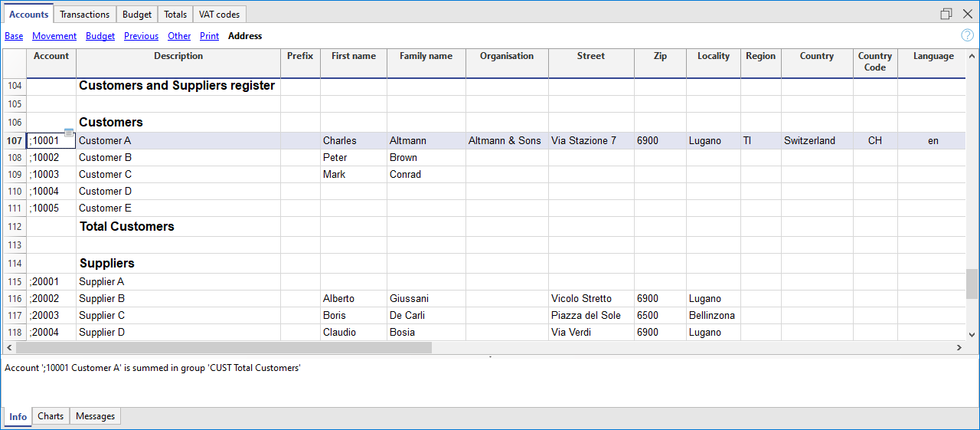Select the Street column header

[591, 63]
